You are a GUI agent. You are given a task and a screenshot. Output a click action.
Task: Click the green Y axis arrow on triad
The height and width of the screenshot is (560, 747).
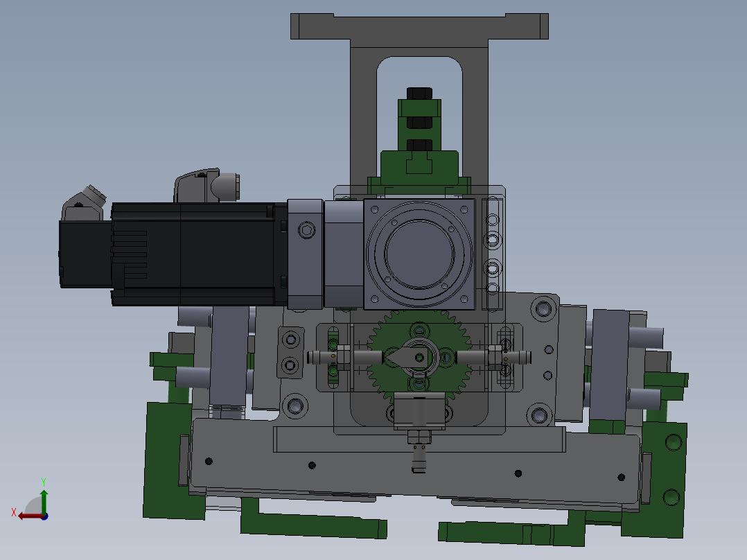tap(44, 496)
